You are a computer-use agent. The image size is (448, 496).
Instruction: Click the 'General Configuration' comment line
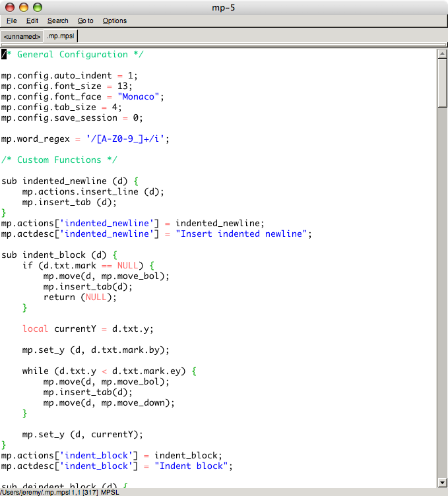[x=73, y=54]
